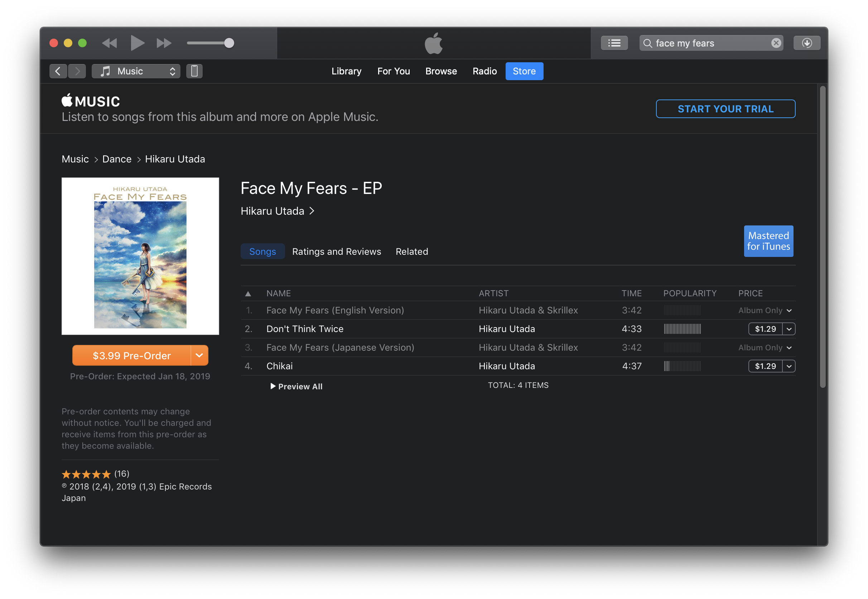Open the downloads icon
868x599 pixels.
point(806,43)
